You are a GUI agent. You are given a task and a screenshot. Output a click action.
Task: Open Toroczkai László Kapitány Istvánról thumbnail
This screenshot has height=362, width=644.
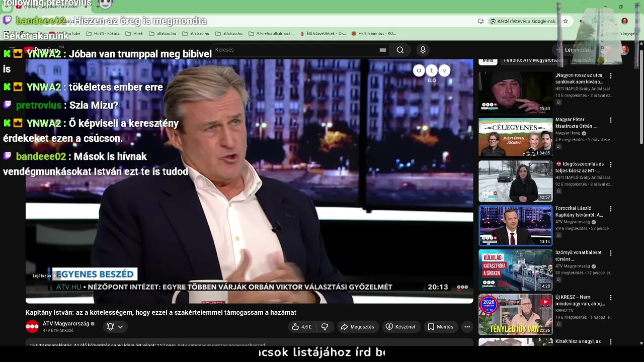pos(515,225)
